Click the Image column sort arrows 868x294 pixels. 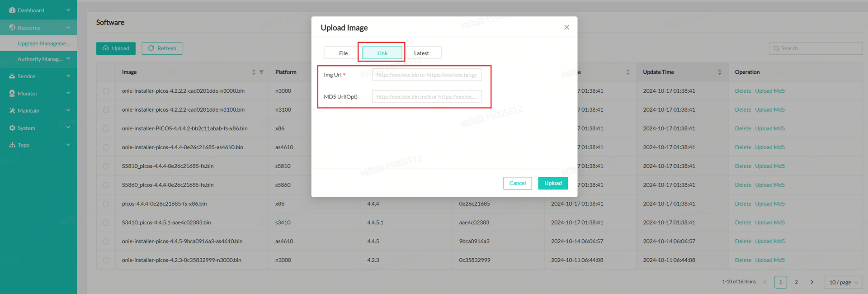(x=254, y=72)
